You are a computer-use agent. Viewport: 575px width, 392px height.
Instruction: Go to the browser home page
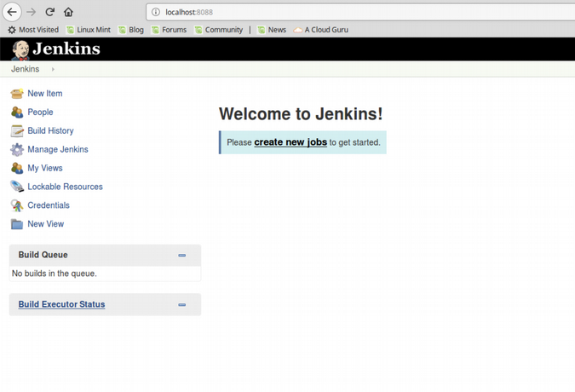(68, 12)
